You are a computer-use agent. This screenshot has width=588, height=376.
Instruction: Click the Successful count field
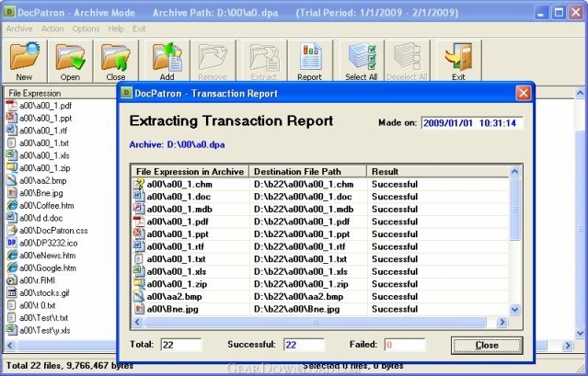tap(304, 345)
